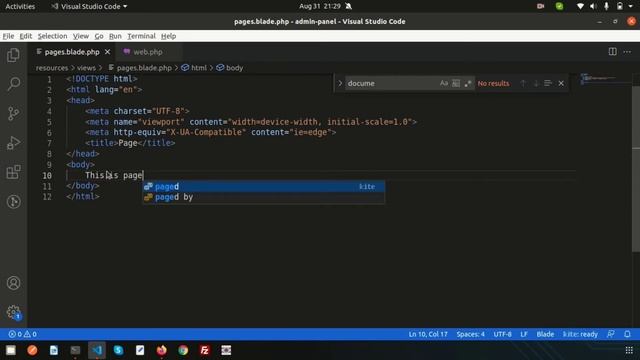
Task: Open the Go menu
Action: click(x=99, y=36)
